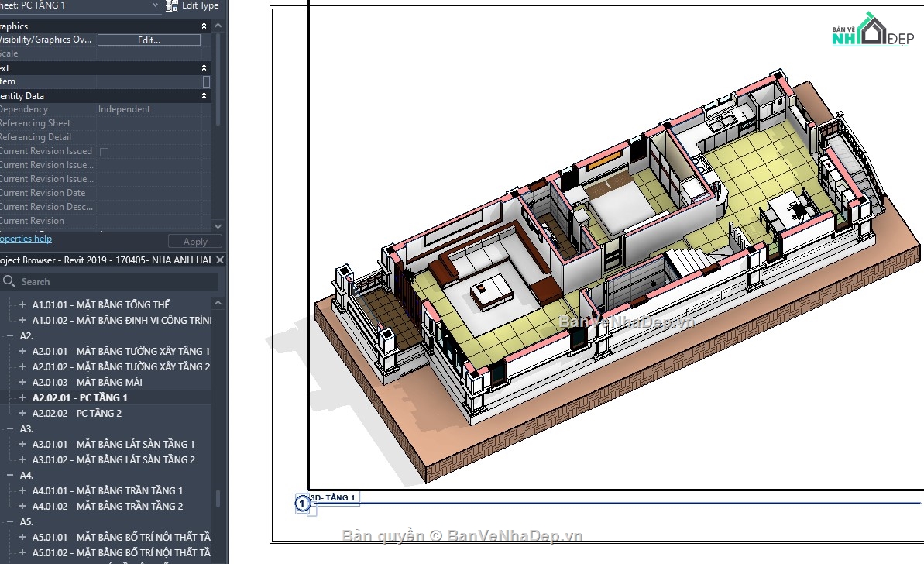
Task: Expand A2.01.01 - MẶT BẰNG TƯỜNG XÂY TẦNG 1
Action: tap(22, 351)
